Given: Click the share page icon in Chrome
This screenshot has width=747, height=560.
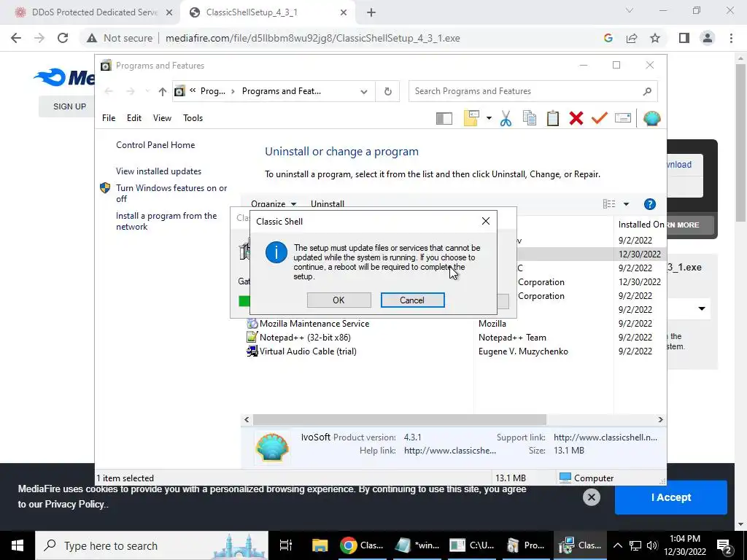Looking at the screenshot, I should (632, 38).
